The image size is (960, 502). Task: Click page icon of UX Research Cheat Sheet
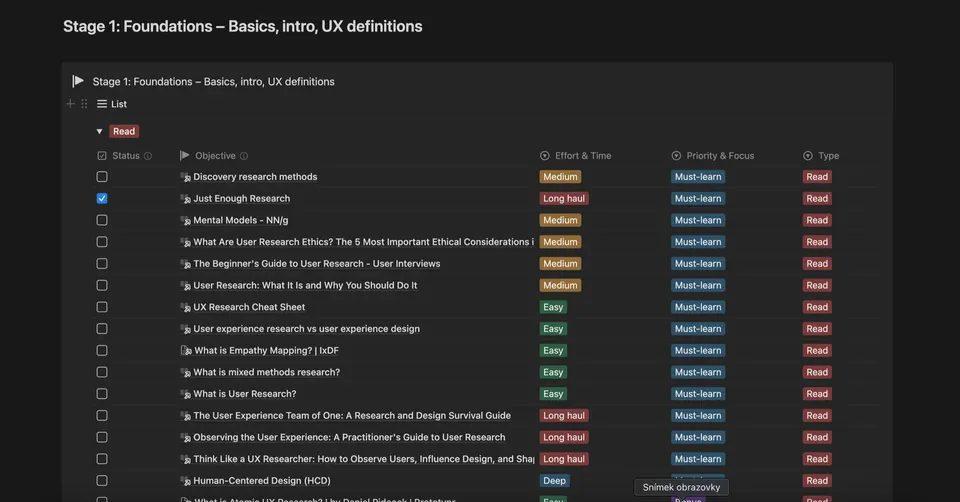[186, 307]
